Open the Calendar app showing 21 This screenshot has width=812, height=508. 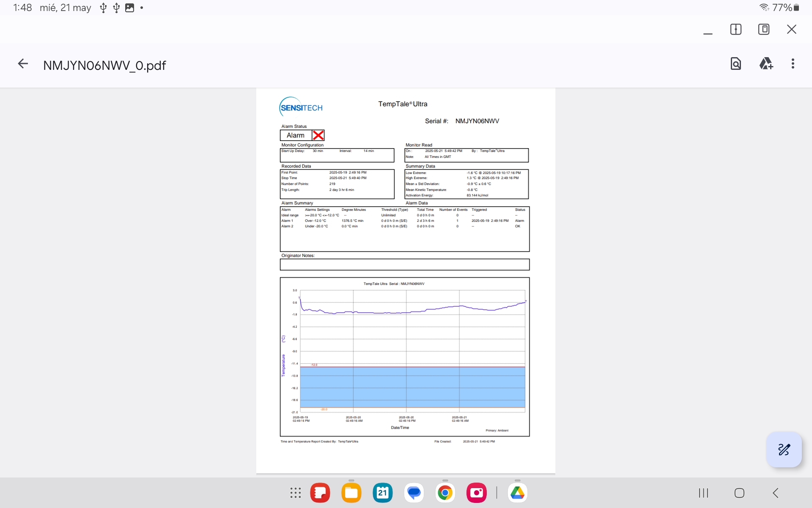pos(383,493)
